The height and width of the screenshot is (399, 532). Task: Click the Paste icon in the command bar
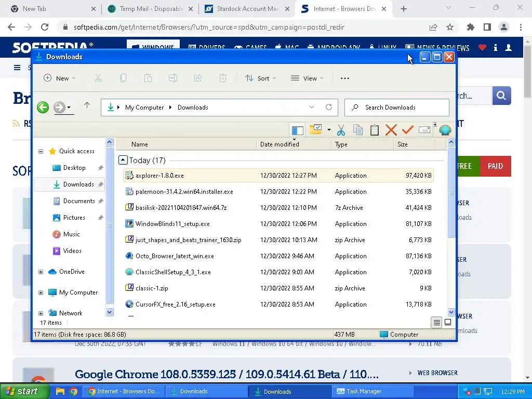(x=148, y=78)
